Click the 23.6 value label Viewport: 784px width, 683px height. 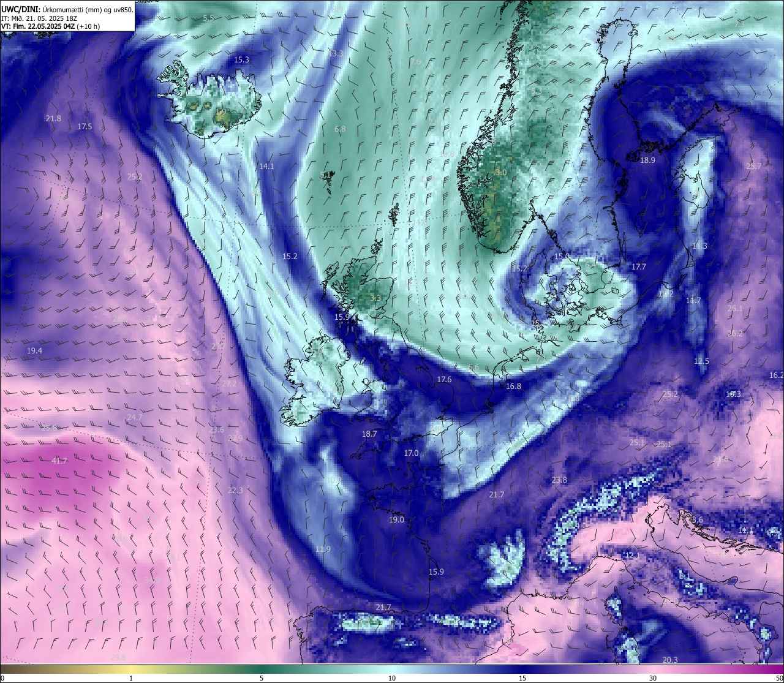click(x=216, y=429)
